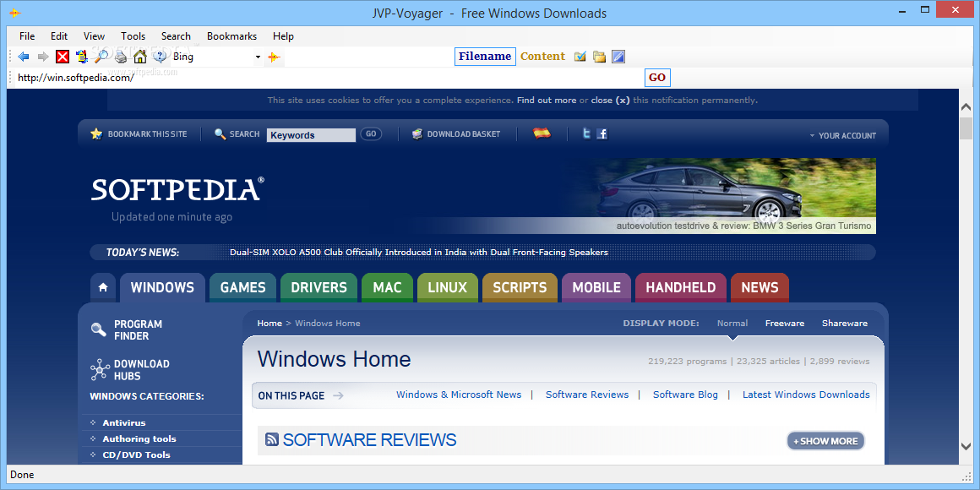This screenshot has height=490, width=980.
Task: Set display mode to Normal
Action: click(732, 323)
